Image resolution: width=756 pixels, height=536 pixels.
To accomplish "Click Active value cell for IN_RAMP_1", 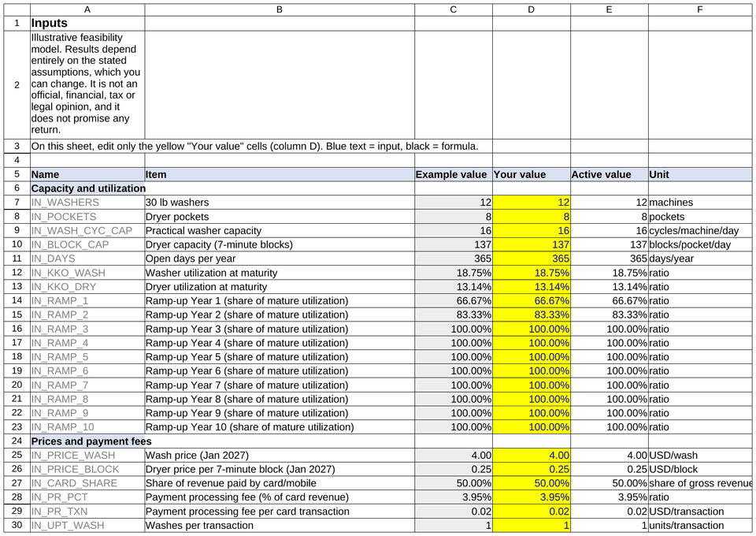I will coord(610,301).
